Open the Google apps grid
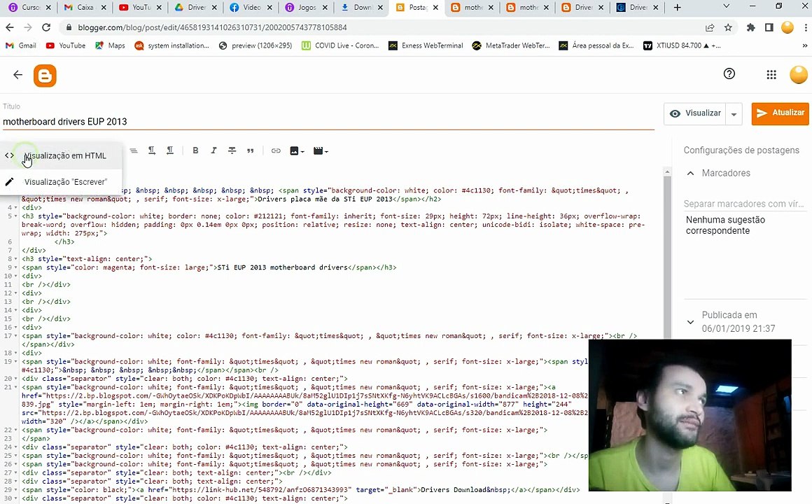 (x=771, y=75)
